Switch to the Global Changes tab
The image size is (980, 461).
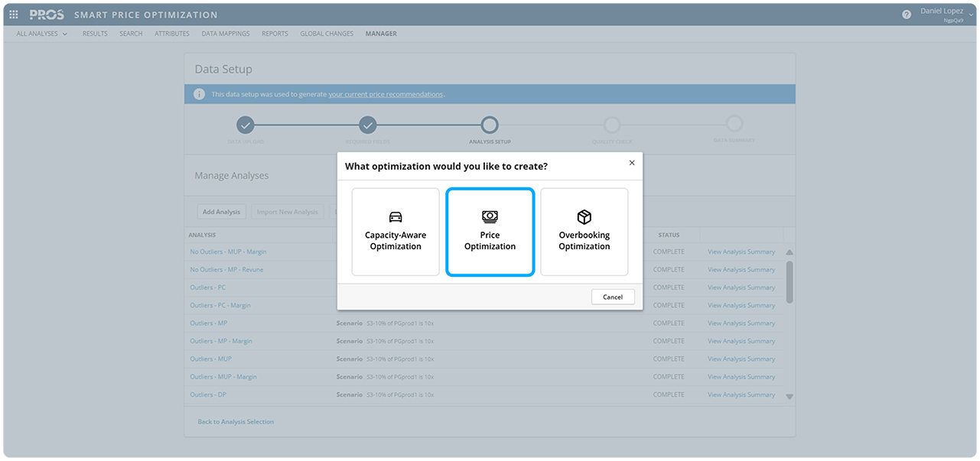pos(327,34)
